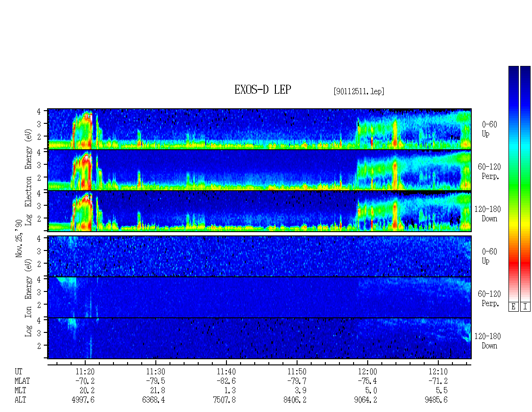Click the ALT value 9064.2
Screen dimensions: 532x412
365,400
